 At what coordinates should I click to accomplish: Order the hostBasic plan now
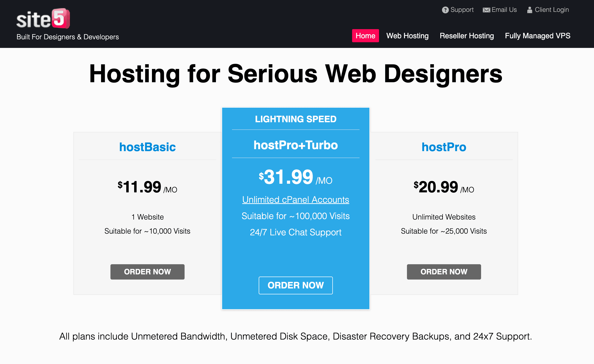point(147,272)
